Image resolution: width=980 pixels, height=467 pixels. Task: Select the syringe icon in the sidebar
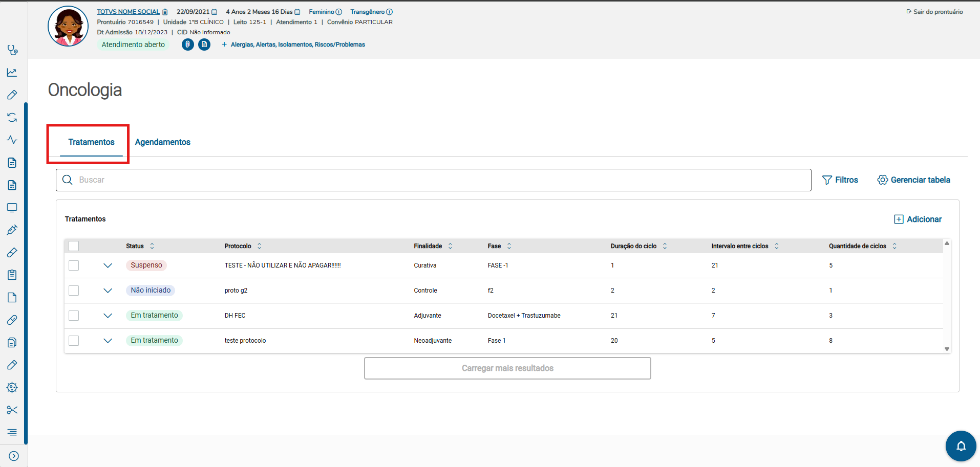coord(12,230)
